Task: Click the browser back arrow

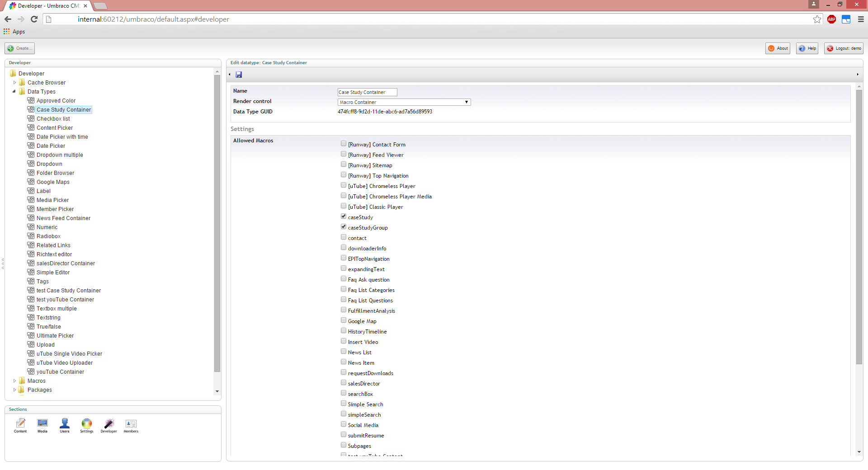Action: click(8, 19)
